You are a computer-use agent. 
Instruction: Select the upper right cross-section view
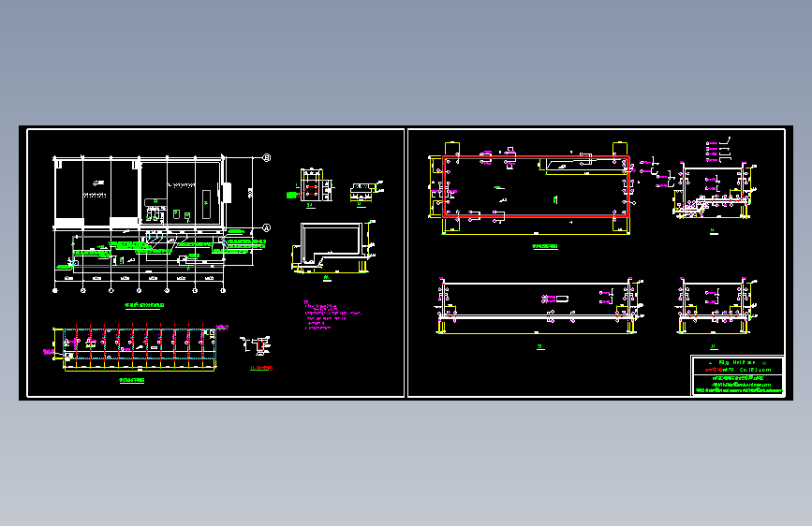pos(715,191)
